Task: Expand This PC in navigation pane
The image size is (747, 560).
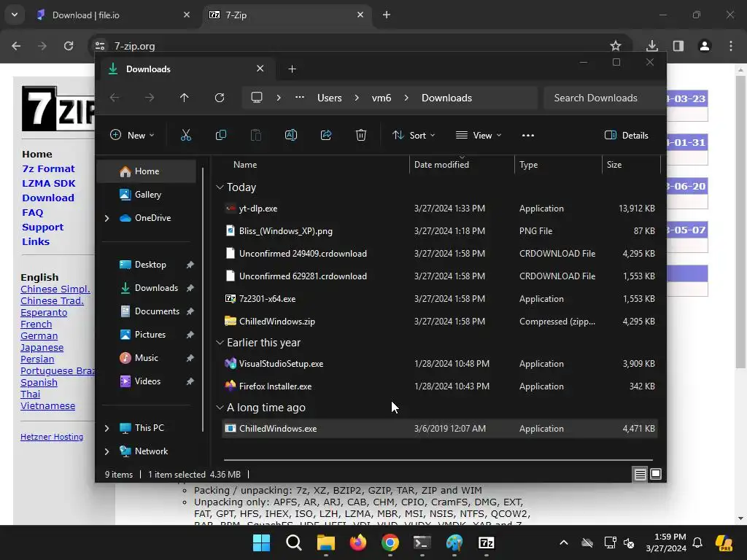Action: tap(107, 428)
